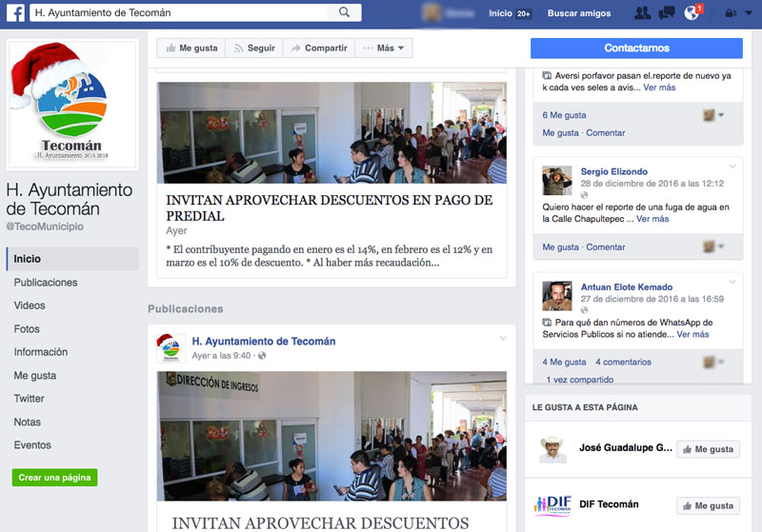
Task: Like DIF Tecomán with Me gusta button
Action: click(x=708, y=505)
